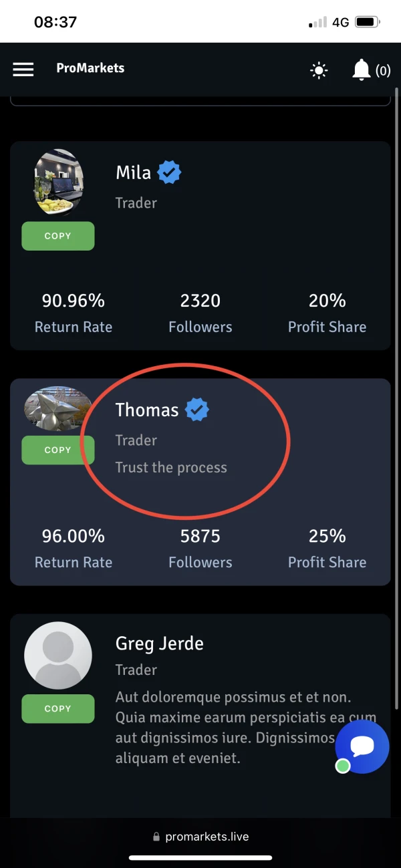Click Thomas's 25% Profit Share stat
The image size is (401, 868).
[327, 549]
